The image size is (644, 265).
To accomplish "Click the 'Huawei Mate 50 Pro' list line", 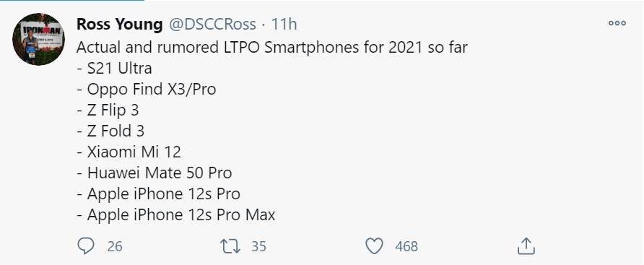I will pos(155,173).
